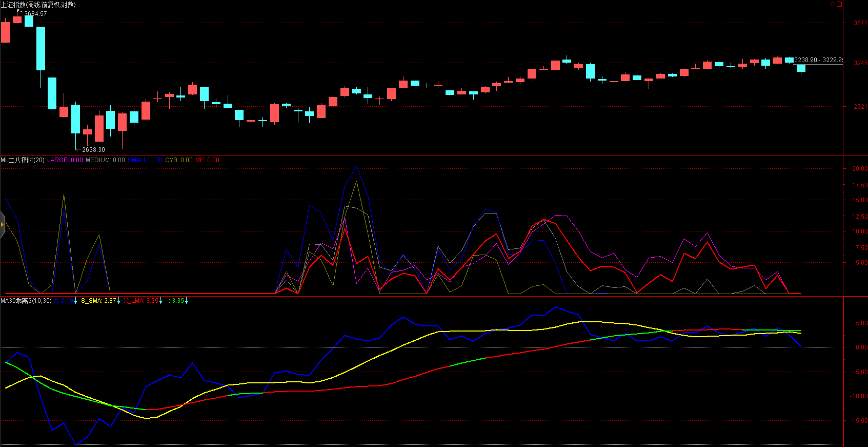The image size is (868, 447).
Task: Click the 3238.90 - 3229.9 price label
Action: (818, 60)
